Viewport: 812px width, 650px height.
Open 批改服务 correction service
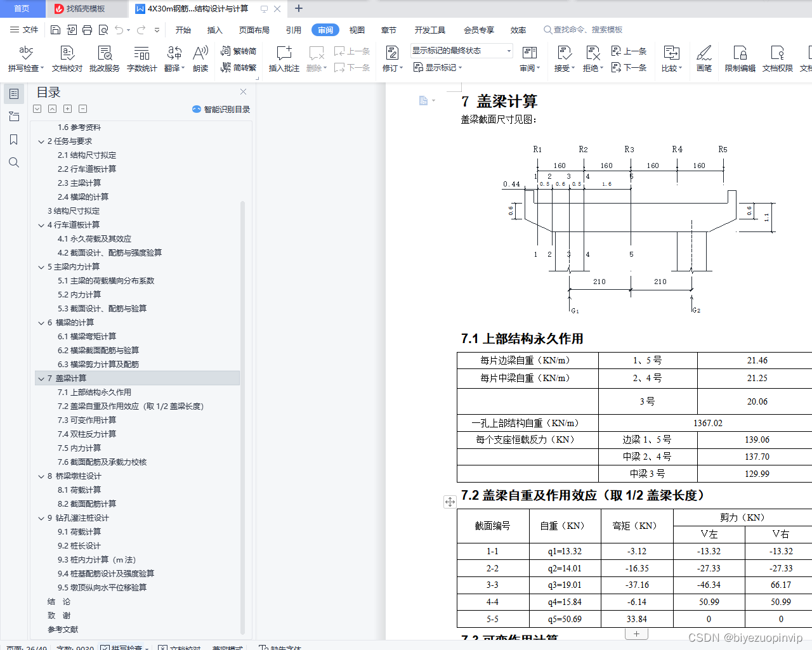pyautogui.click(x=105, y=59)
